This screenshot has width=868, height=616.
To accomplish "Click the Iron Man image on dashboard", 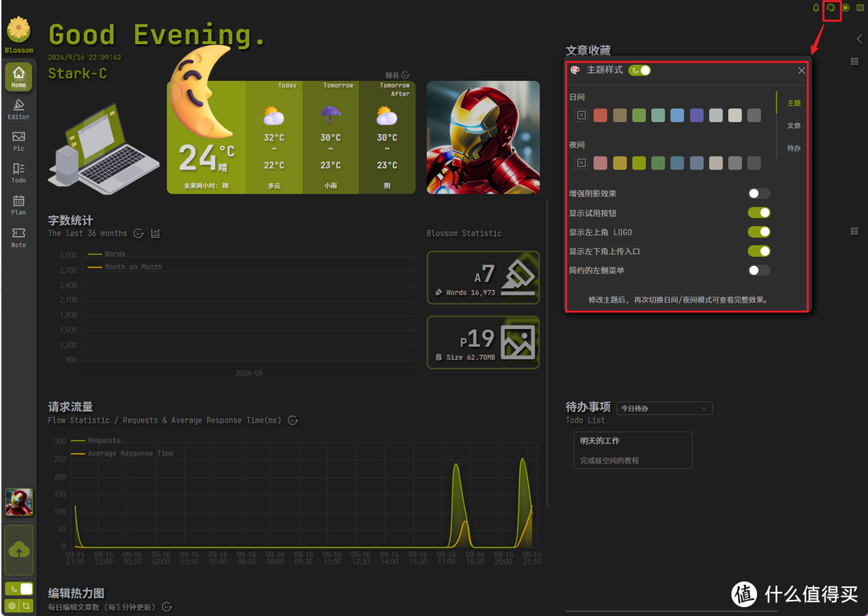I will tap(483, 137).
